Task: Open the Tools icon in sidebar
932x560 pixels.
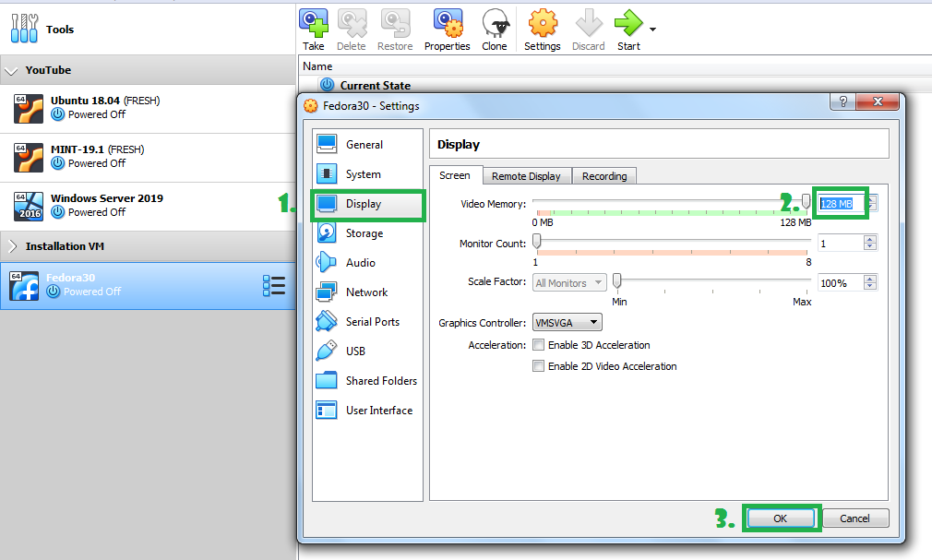Action: pos(24,29)
